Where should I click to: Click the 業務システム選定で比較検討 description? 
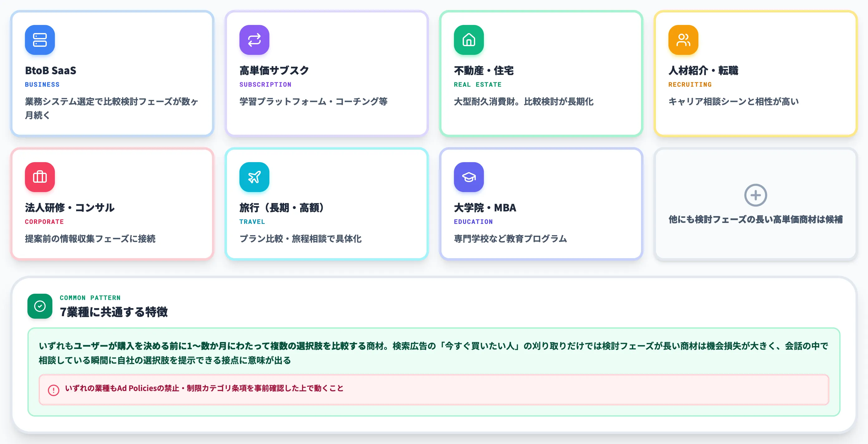click(112, 108)
